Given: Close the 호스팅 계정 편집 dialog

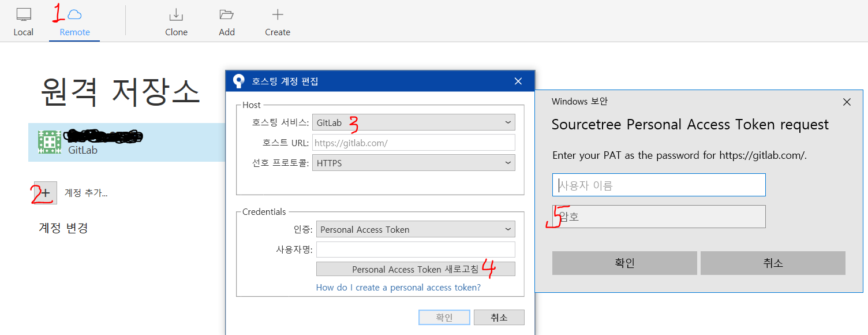Looking at the screenshot, I should [x=518, y=81].
